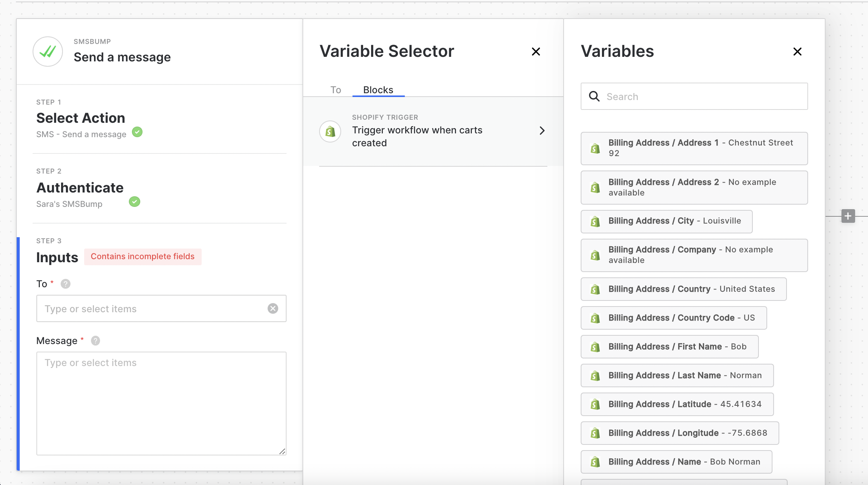Expand the Shopify Trigger block chevron
The height and width of the screenshot is (485, 868).
tap(542, 130)
